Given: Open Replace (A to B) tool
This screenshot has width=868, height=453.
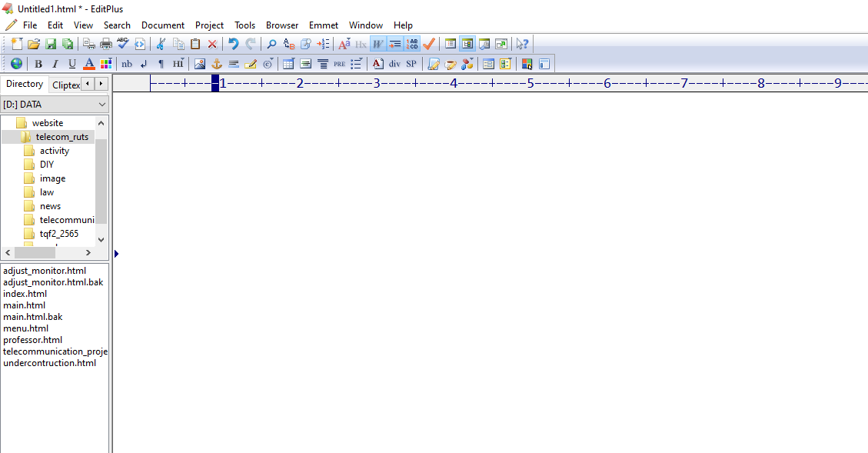Looking at the screenshot, I should click(x=288, y=44).
